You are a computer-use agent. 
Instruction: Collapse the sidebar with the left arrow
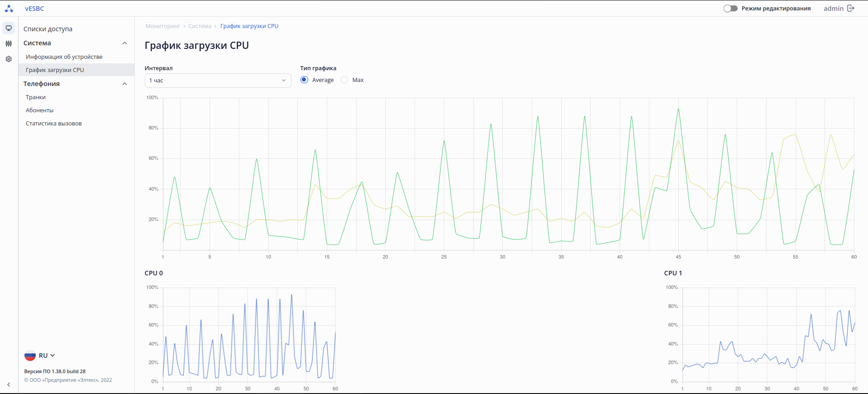click(9, 384)
